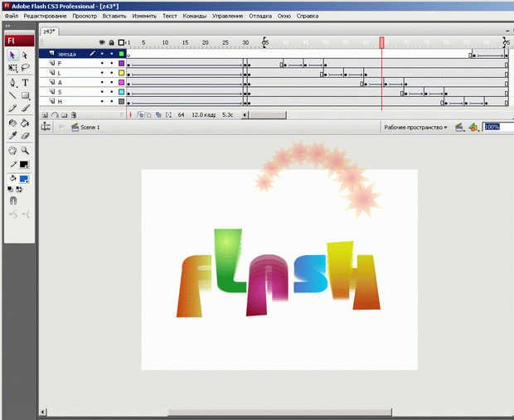Image resolution: width=514 pixels, height=420 pixels.
Task: Click Insert Layer Folder icon
Action: (65, 115)
